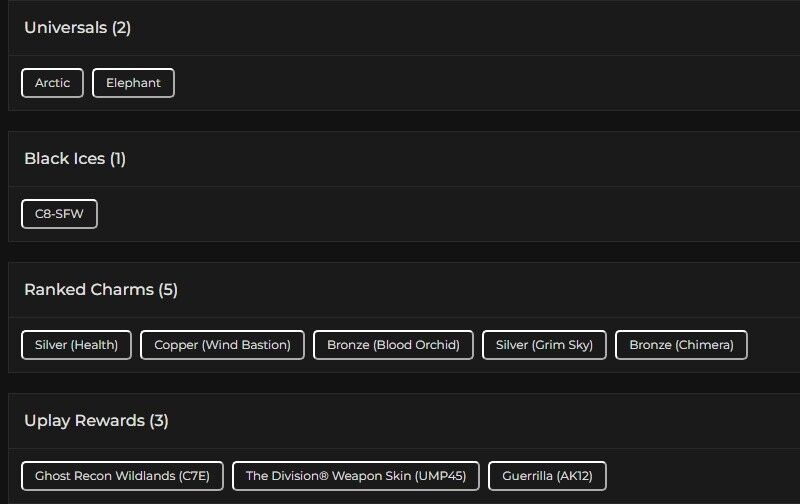The width and height of the screenshot is (800, 504).
Task: Select Ghost Recon Wildlands (C7E) reward
Action: [x=122, y=476]
